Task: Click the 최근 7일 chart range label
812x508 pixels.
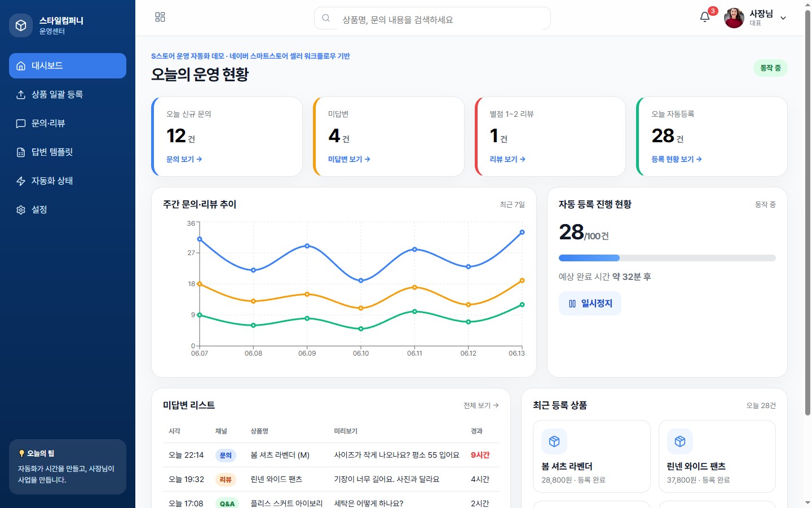Action: click(512, 204)
